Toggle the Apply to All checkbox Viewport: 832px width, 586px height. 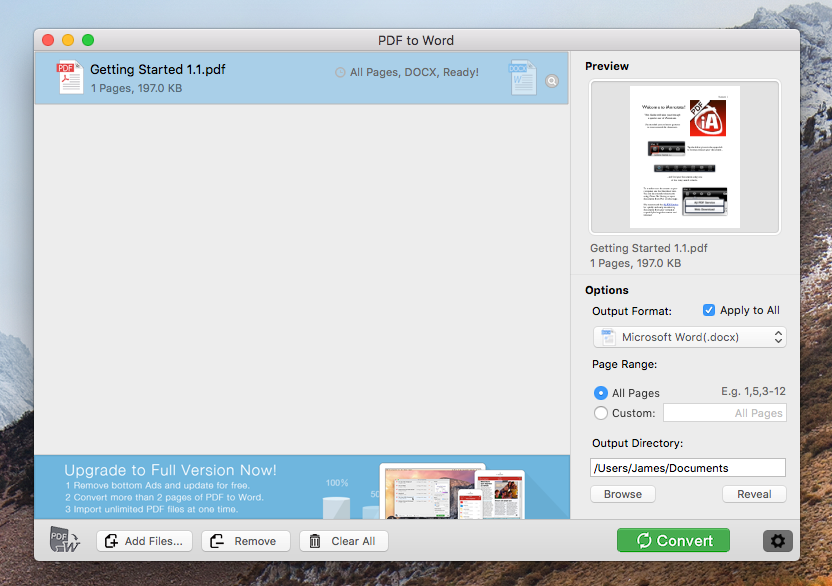[x=709, y=310]
